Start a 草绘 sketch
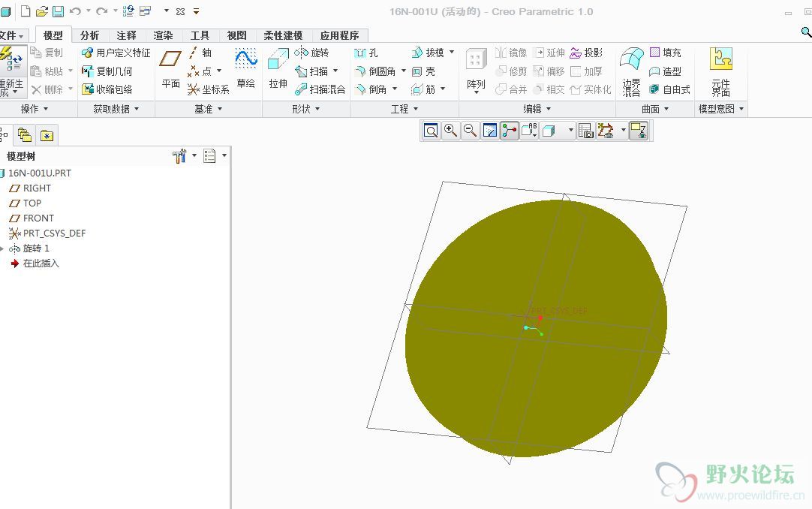The image size is (812, 509). [x=246, y=69]
